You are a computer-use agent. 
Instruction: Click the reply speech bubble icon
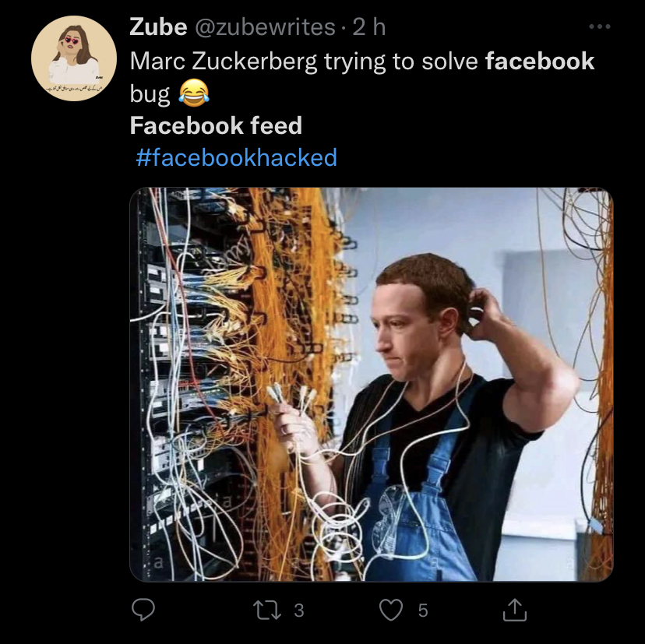[x=143, y=610]
